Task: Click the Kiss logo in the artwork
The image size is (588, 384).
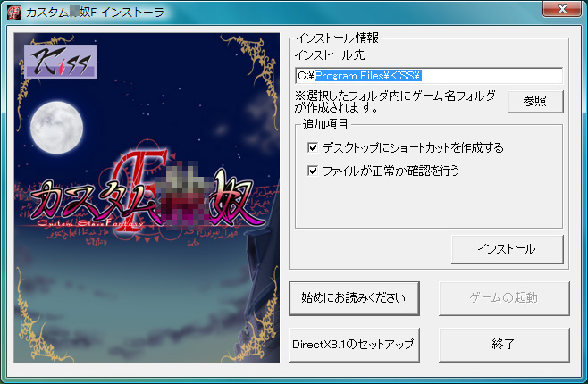Action: click(61, 62)
